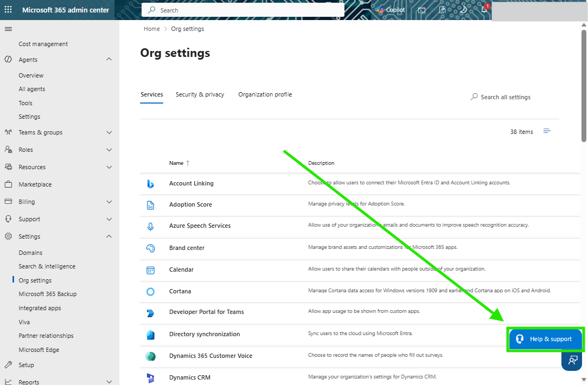Toggle dark mode with the moon icon
The image size is (588, 385).
click(463, 10)
